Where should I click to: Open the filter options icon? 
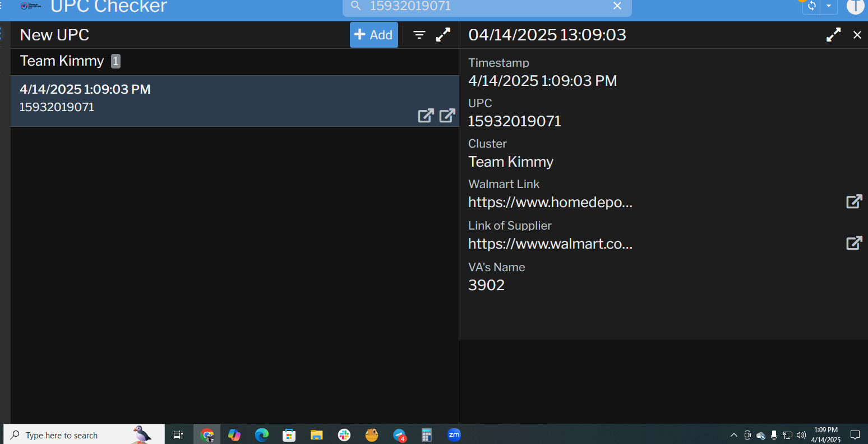[x=419, y=35]
